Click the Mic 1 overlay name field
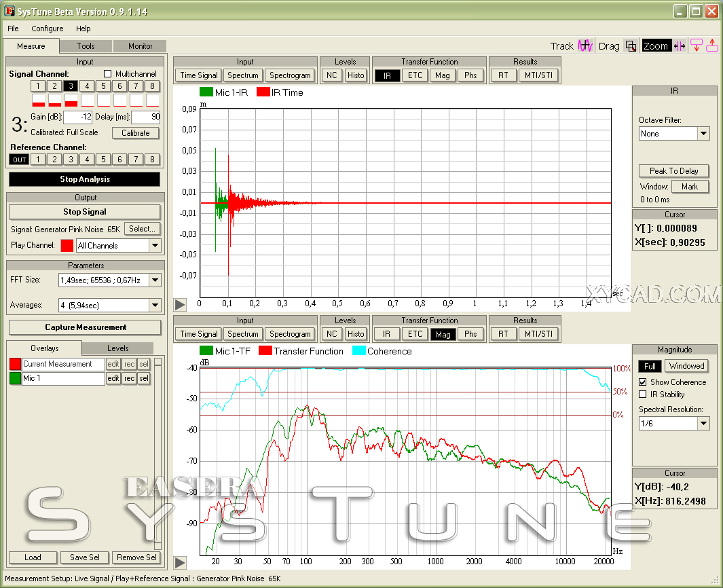Viewport: 723px width, 588px height. (63, 378)
